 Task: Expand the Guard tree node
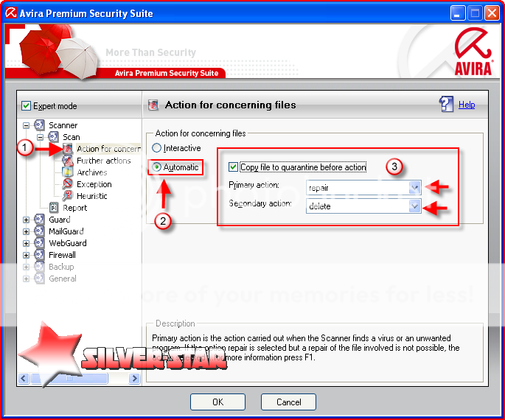click(26, 220)
